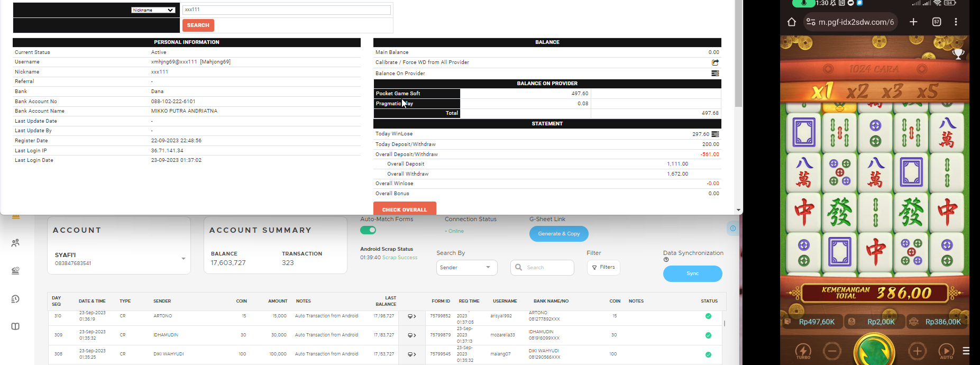Open the Sender search-by dropdown
Viewport: 980px width, 365px height.
[467, 268]
